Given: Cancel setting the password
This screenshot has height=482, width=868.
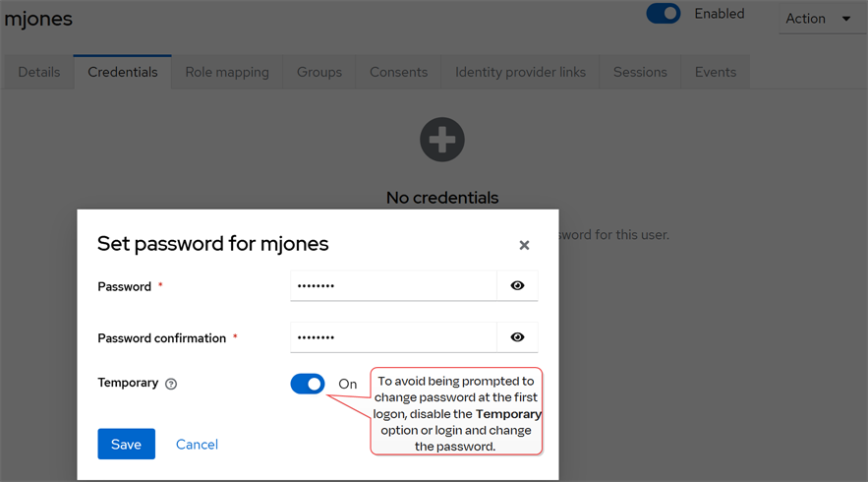Looking at the screenshot, I should 197,444.
